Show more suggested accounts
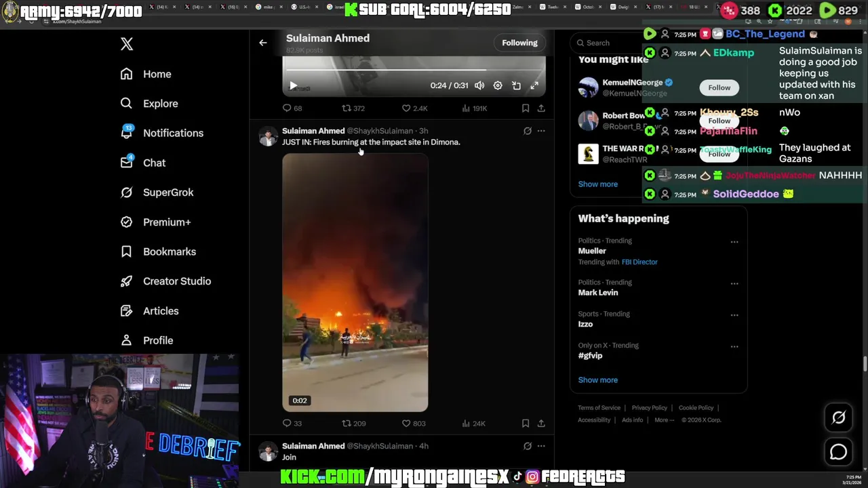Screen dimensions: 868x488 pyautogui.click(x=598, y=184)
